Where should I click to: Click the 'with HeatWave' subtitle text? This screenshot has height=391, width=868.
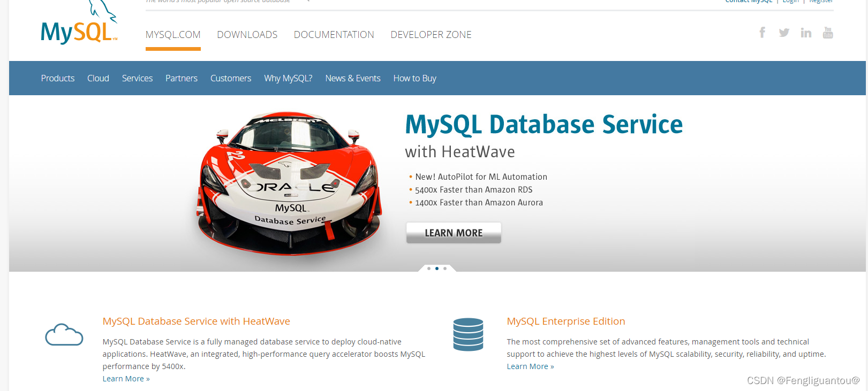pyautogui.click(x=460, y=152)
